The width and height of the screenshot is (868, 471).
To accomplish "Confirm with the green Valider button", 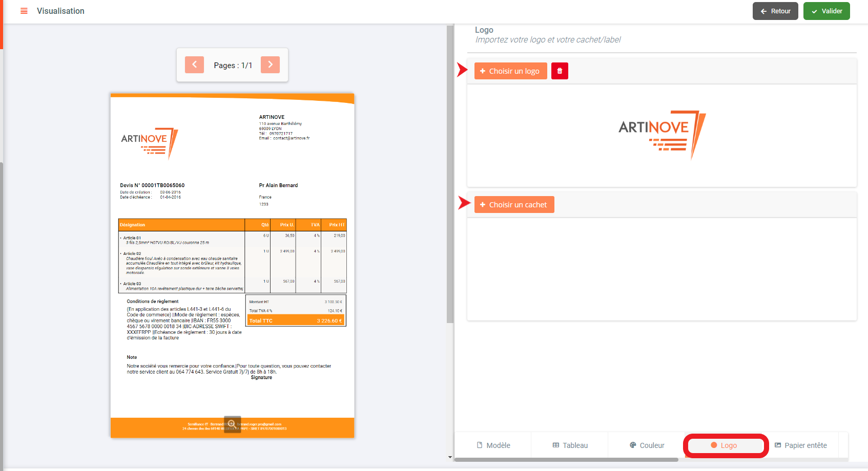I will tap(826, 11).
